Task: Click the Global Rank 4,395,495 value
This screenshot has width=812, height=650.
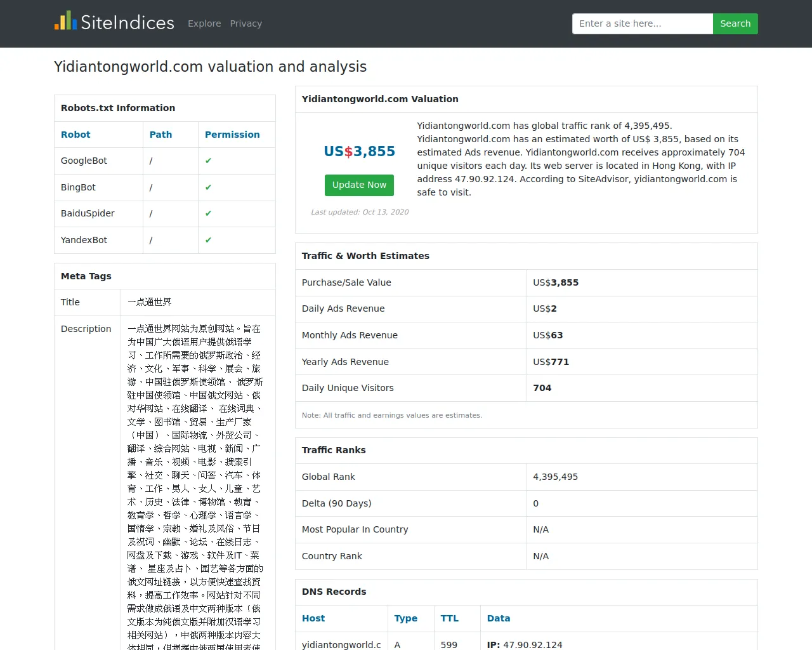Action: click(x=555, y=477)
